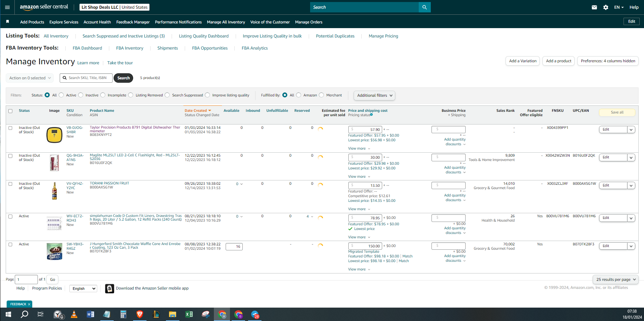Launch VLC media player from taskbar
The width and height of the screenshot is (644, 321).
(74, 314)
